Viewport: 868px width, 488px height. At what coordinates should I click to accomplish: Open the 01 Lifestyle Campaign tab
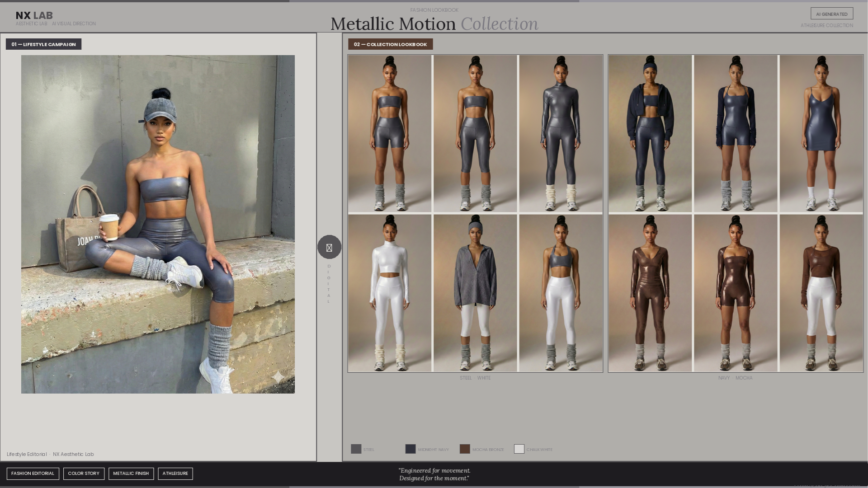coord(43,44)
